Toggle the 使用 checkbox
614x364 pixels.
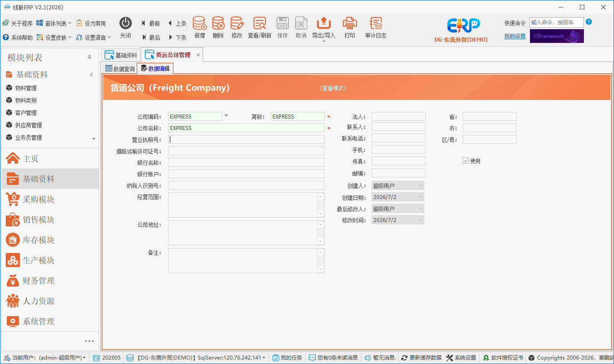[x=466, y=161]
